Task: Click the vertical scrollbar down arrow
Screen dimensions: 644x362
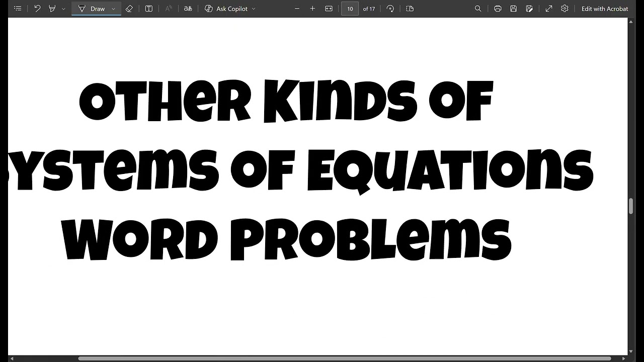Action: (631, 351)
